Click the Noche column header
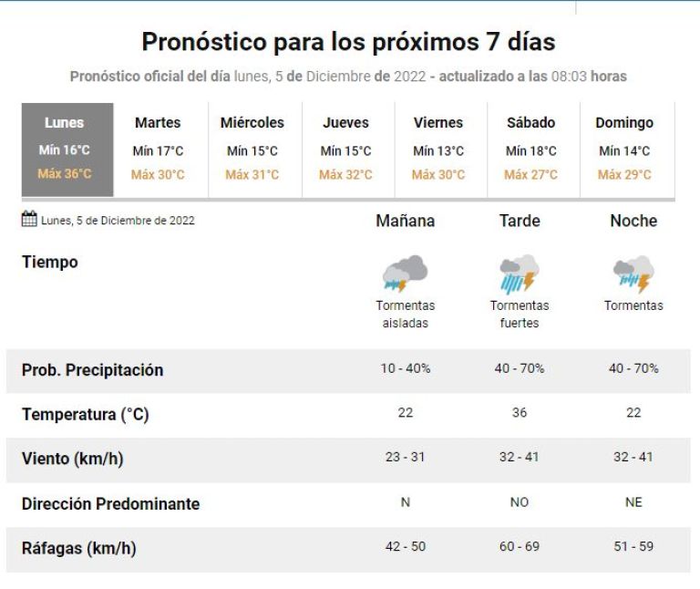The image size is (700, 589). pyautogui.click(x=633, y=221)
